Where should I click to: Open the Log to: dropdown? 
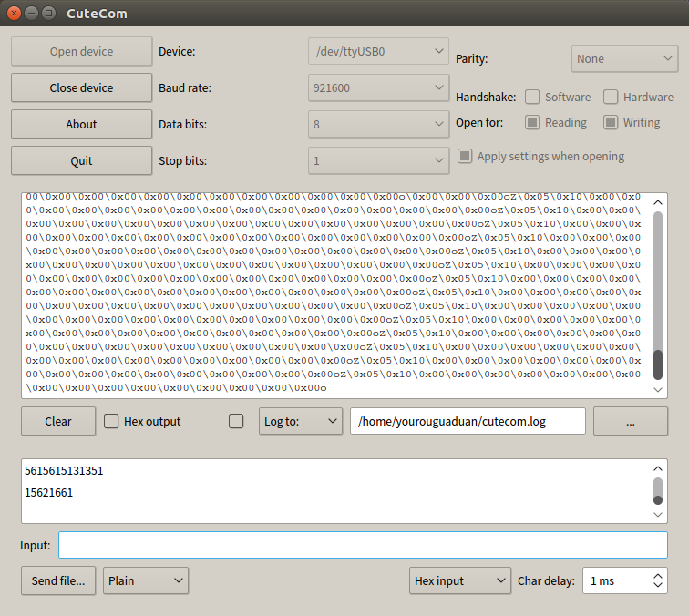pyautogui.click(x=301, y=421)
